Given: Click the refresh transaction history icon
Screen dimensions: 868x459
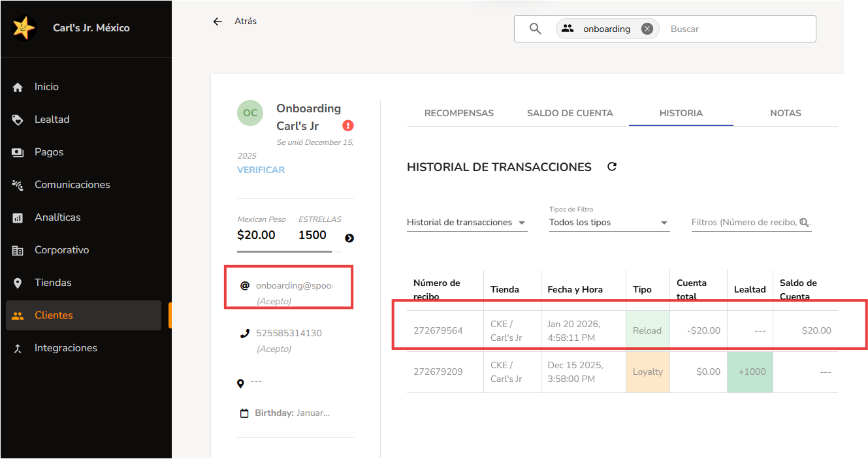Looking at the screenshot, I should pyautogui.click(x=612, y=166).
